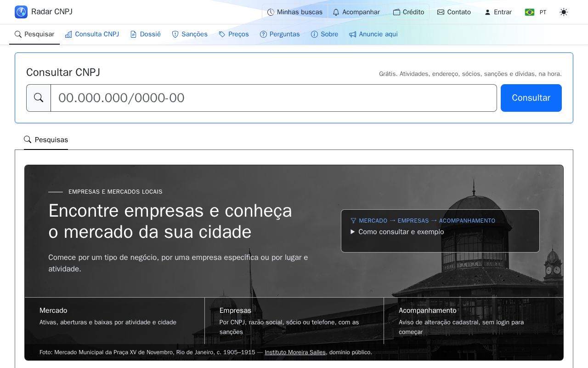Screen dimensions: 588x368
Task: Click the person icon beside Entrar
Action: click(488, 12)
